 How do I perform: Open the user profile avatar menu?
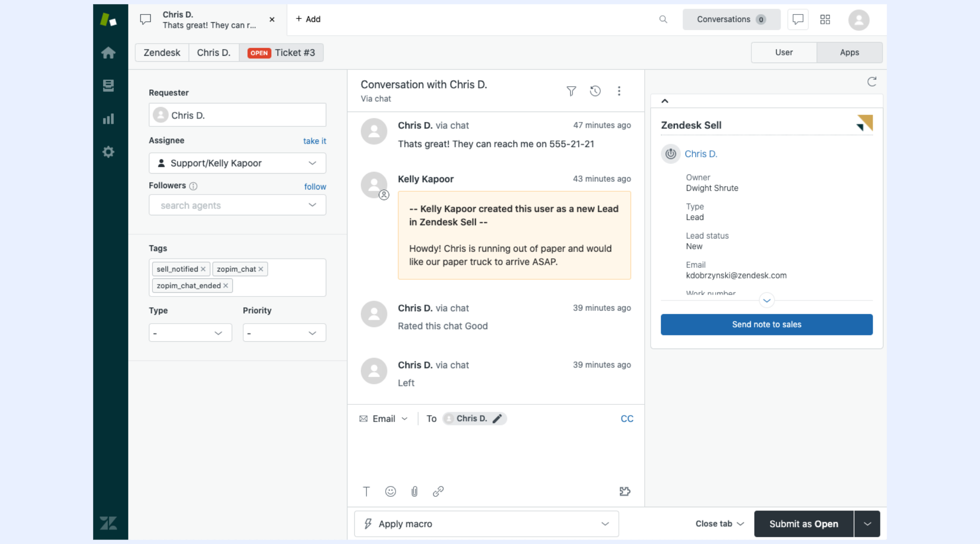[x=858, y=20]
